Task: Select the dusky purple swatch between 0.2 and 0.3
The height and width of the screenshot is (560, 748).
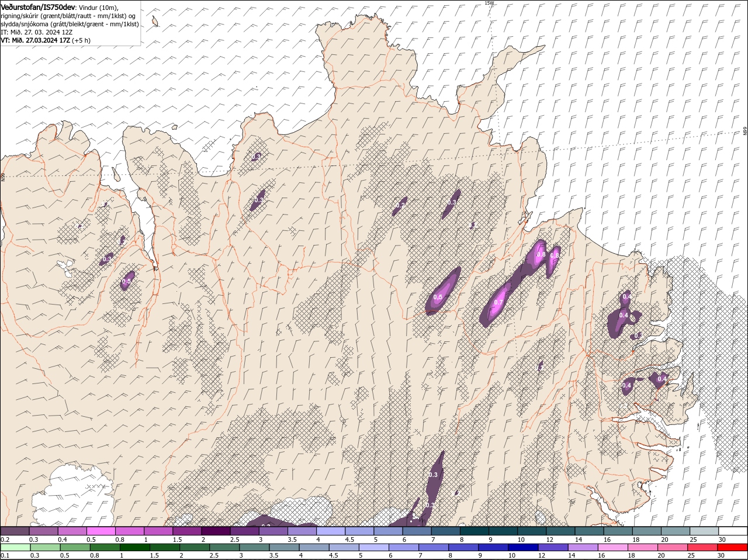Action: 15,531
